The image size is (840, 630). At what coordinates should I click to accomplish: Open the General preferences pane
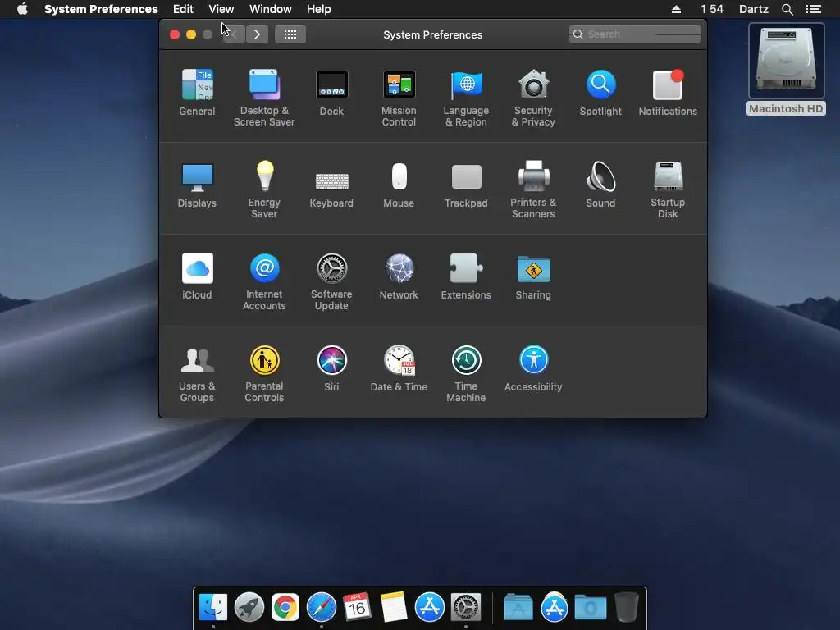click(x=197, y=92)
